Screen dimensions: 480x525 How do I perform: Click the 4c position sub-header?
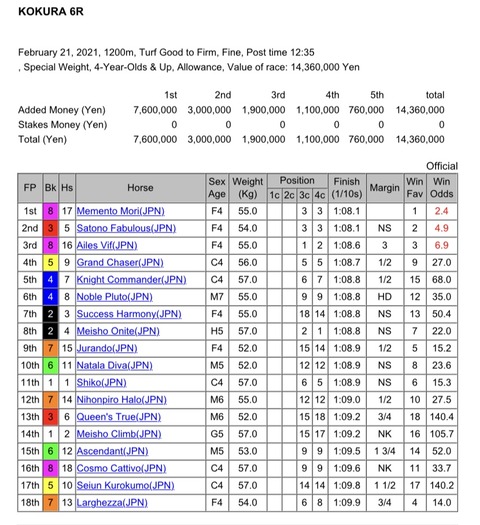pyautogui.click(x=320, y=195)
